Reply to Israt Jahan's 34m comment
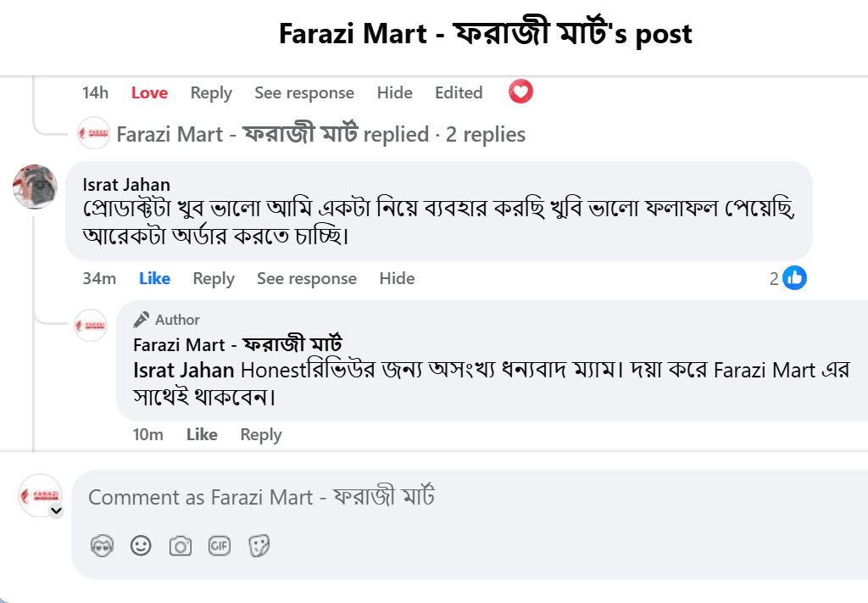 [213, 278]
